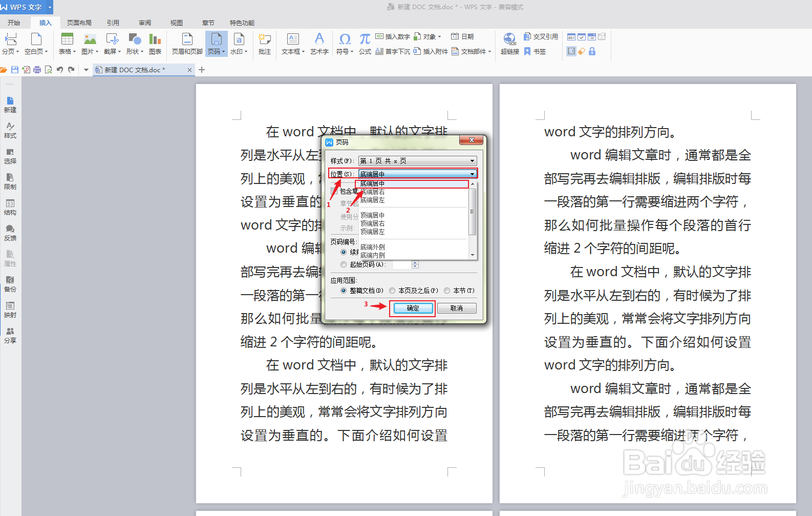Click the redo arrow icon
This screenshot has width=812, height=516.
pos(71,70)
